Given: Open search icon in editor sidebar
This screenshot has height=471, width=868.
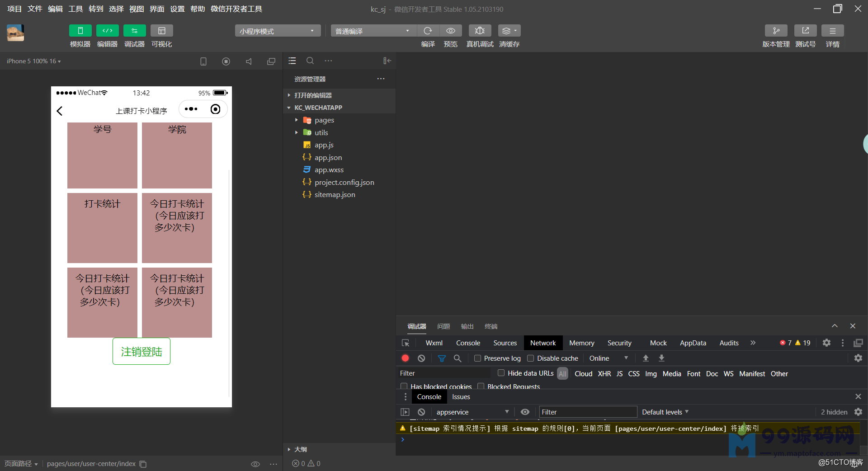Looking at the screenshot, I should [310, 61].
